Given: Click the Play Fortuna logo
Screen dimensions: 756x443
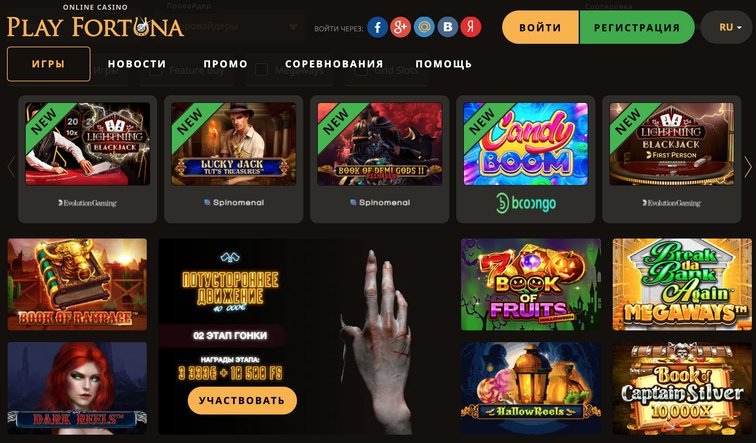Looking at the screenshot, I should [x=95, y=22].
